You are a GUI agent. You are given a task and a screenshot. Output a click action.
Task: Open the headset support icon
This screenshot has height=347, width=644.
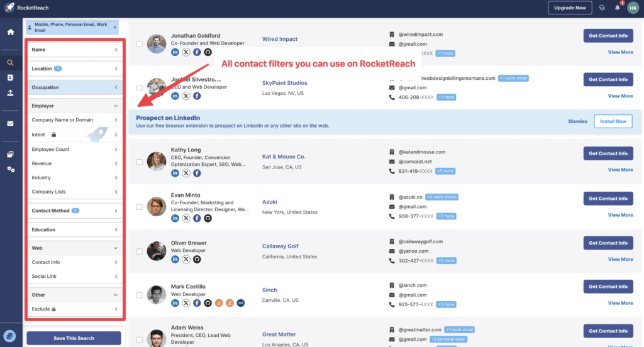tap(602, 8)
